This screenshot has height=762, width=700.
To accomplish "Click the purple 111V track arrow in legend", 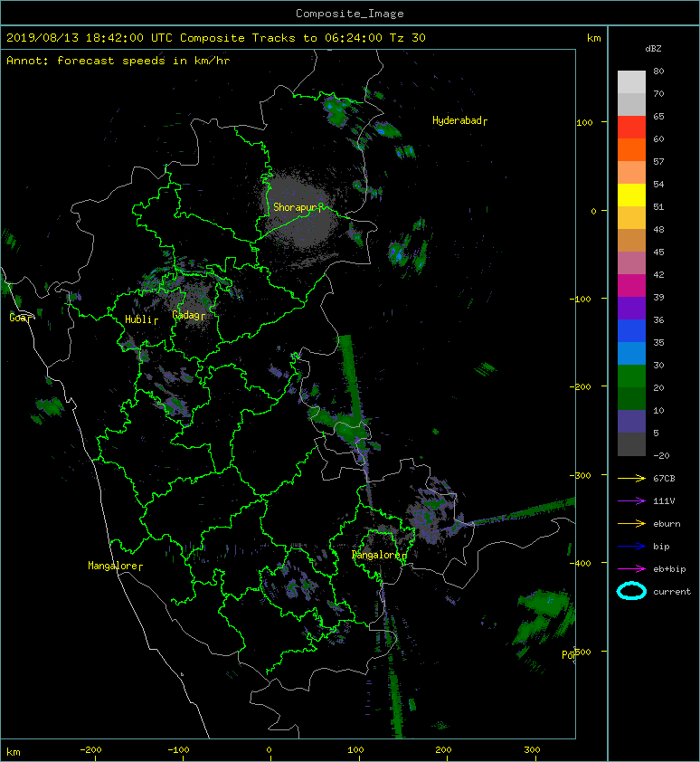I will (x=631, y=500).
